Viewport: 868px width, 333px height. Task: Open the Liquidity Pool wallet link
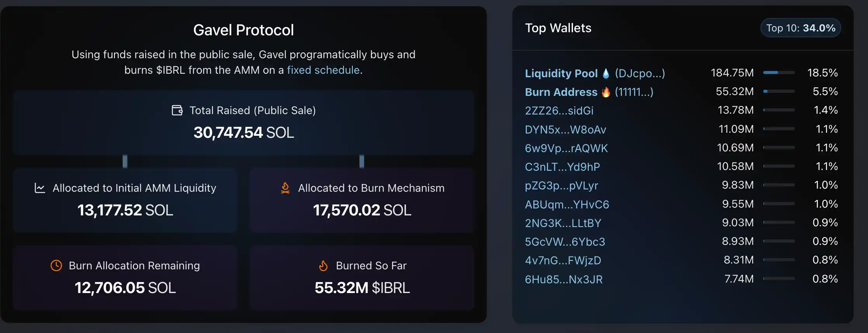[561, 73]
